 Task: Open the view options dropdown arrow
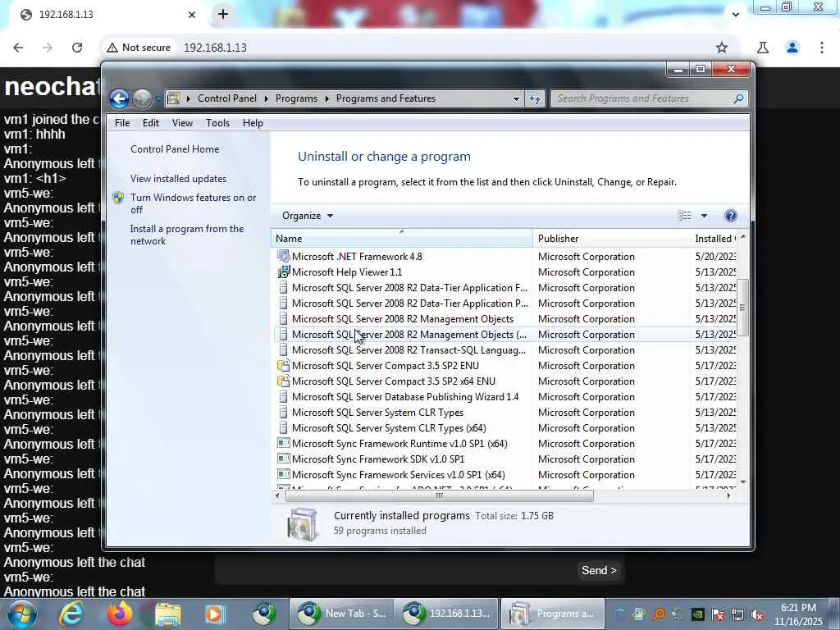(704, 216)
